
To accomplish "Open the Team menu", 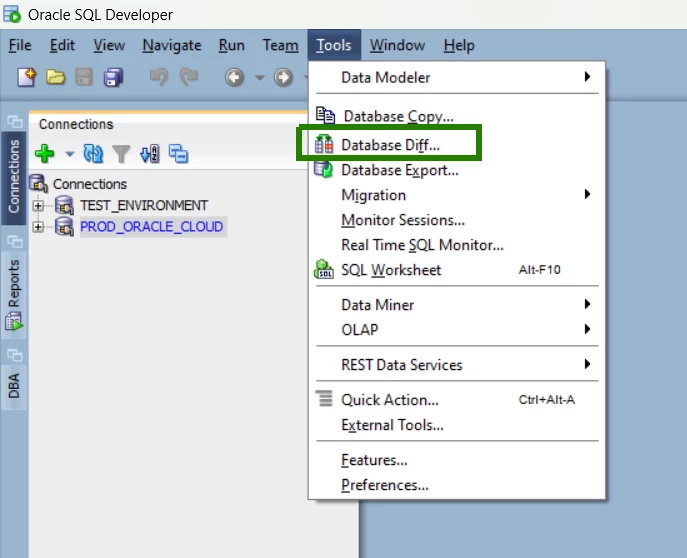I will [x=280, y=45].
